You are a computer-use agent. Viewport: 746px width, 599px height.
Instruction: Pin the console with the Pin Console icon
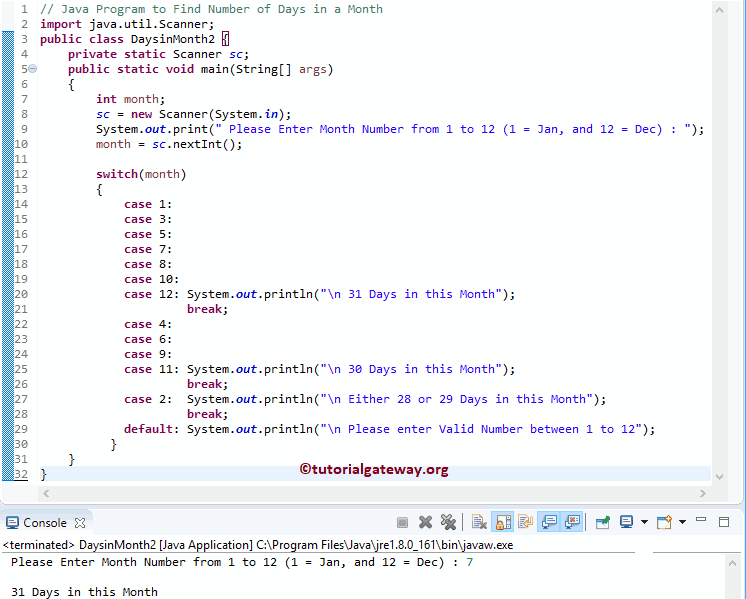pos(603,522)
